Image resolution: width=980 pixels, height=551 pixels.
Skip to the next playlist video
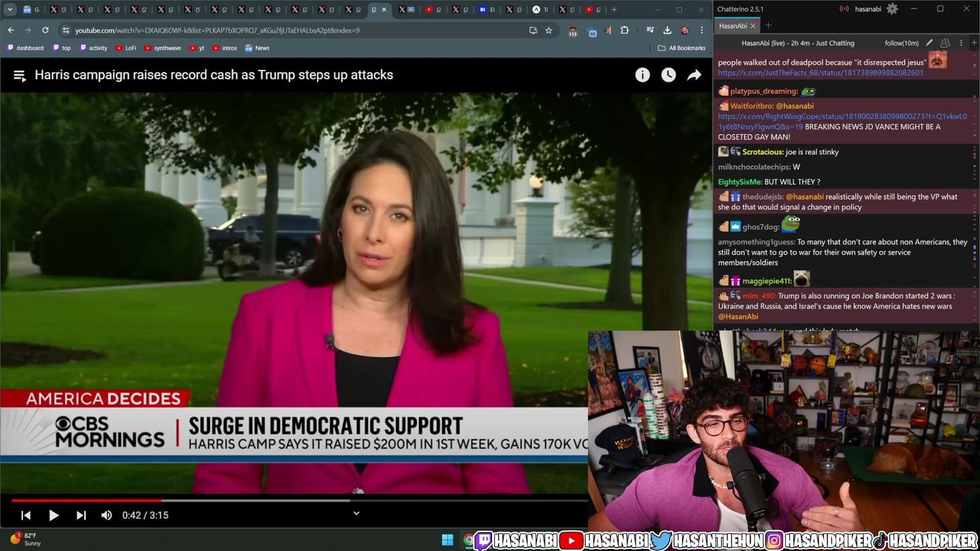click(x=81, y=515)
